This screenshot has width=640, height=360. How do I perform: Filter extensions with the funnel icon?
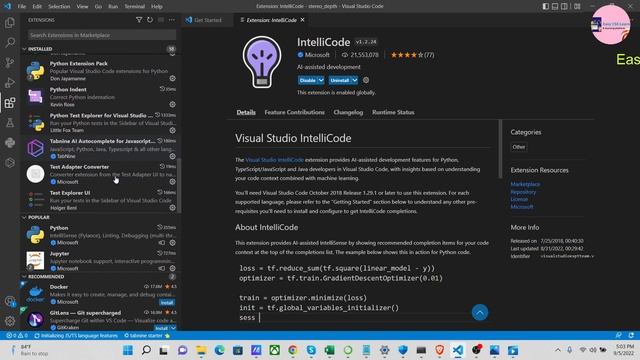139,20
